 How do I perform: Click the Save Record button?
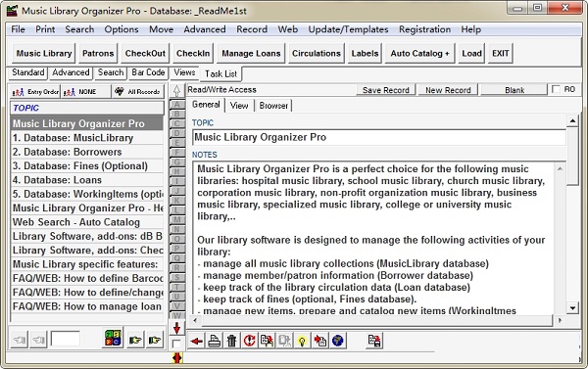click(385, 90)
